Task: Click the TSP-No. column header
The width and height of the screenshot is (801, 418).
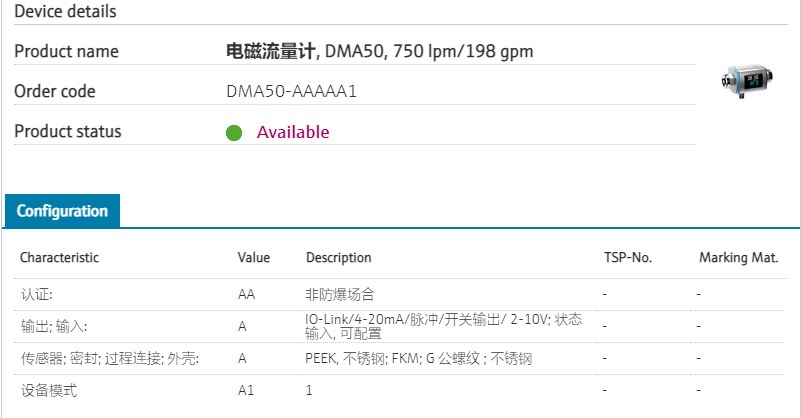Action: 628,257
